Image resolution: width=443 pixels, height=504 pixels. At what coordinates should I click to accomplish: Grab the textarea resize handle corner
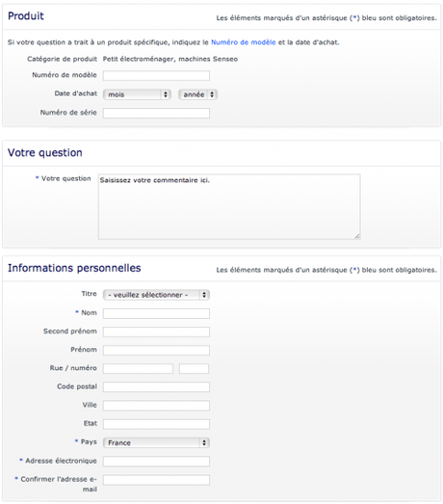point(357,236)
